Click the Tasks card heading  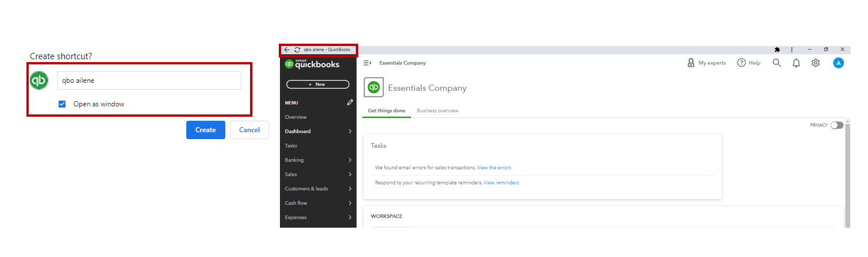(x=379, y=145)
